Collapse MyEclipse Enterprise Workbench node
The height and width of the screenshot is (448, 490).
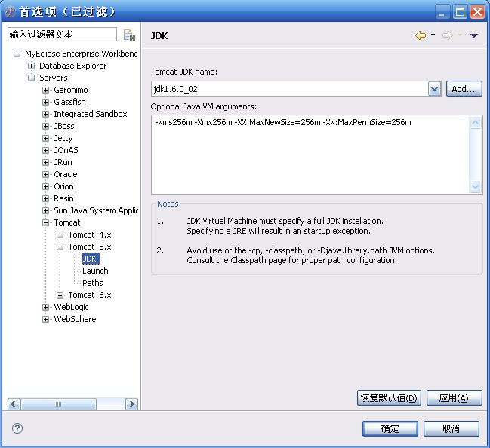17,54
